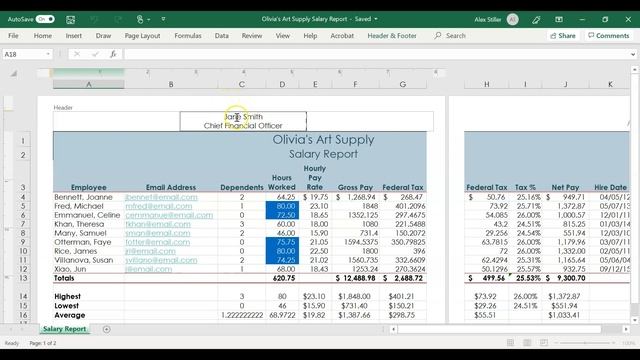Switch to the Insert tab
Image resolution: width=640 pixels, height=360 pixels.
tap(73, 36)
